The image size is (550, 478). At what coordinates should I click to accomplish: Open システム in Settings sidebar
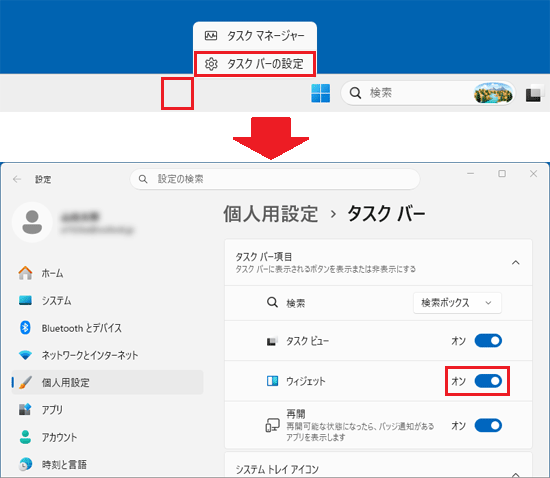pyautogui.click(x=107, y=301)
